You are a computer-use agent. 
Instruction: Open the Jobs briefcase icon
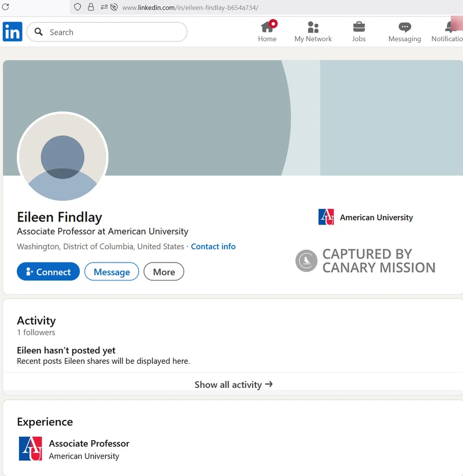[x=359, y=27]
